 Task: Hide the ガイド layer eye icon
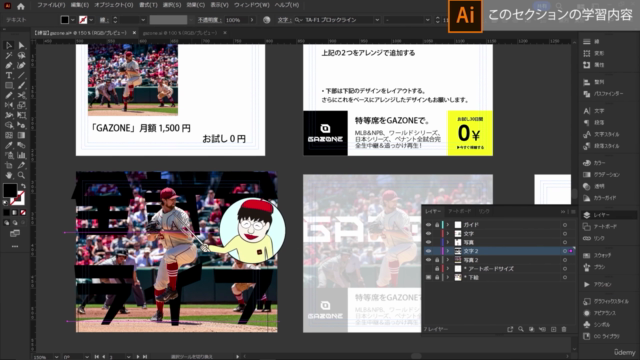coord(428,225)
